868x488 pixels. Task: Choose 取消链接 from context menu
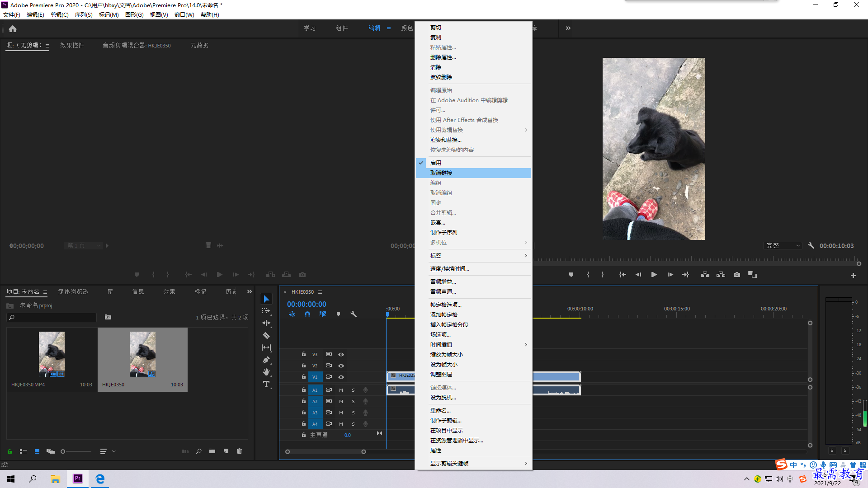click(x=473, y=173)
